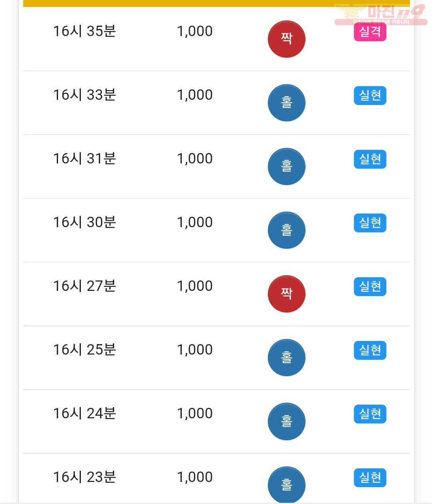Screen dimensions: 432x504
Task: Click the 실현 badge in 16시 30분 row
Action: point(370,223)
